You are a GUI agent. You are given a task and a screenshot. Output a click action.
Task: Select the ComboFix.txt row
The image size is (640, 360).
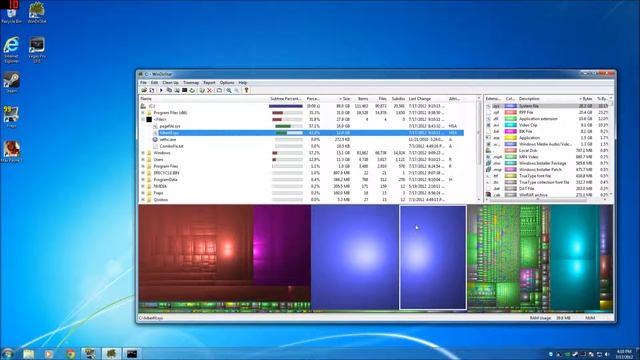(302, 146)
